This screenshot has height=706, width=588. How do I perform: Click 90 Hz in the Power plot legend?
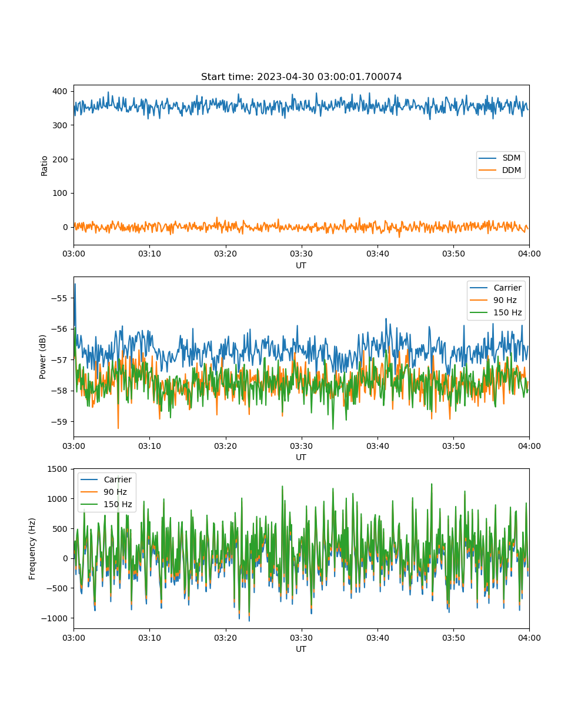pyautogui.click(x=505, y=301)
